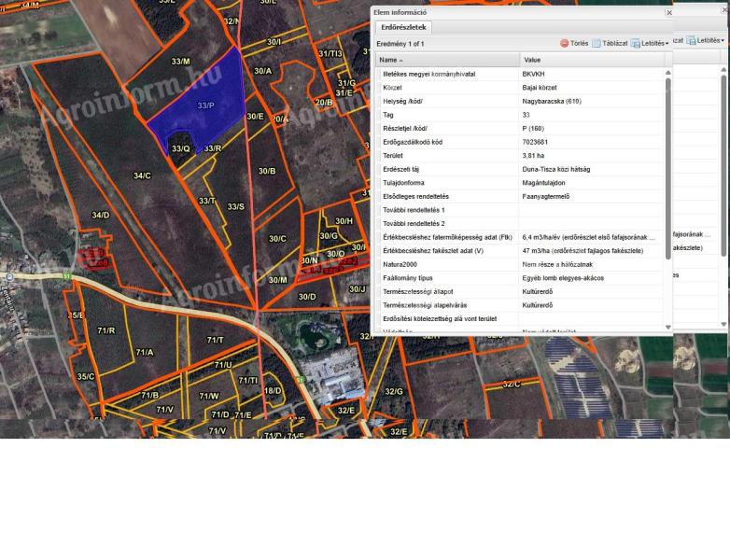Viewport: 730px width, 560px height.
Task: Click the 71/A parcel label
Action: coord(145,353)
